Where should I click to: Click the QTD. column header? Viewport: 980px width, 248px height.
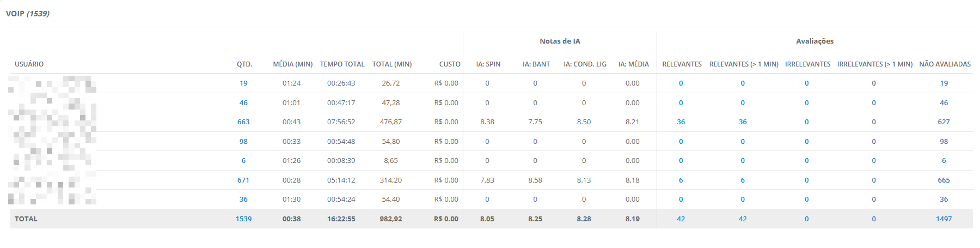(244, 64)
